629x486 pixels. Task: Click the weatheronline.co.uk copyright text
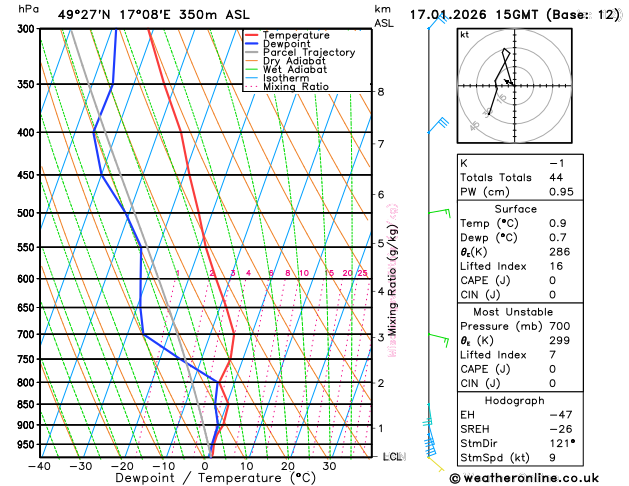coord(524,478)
